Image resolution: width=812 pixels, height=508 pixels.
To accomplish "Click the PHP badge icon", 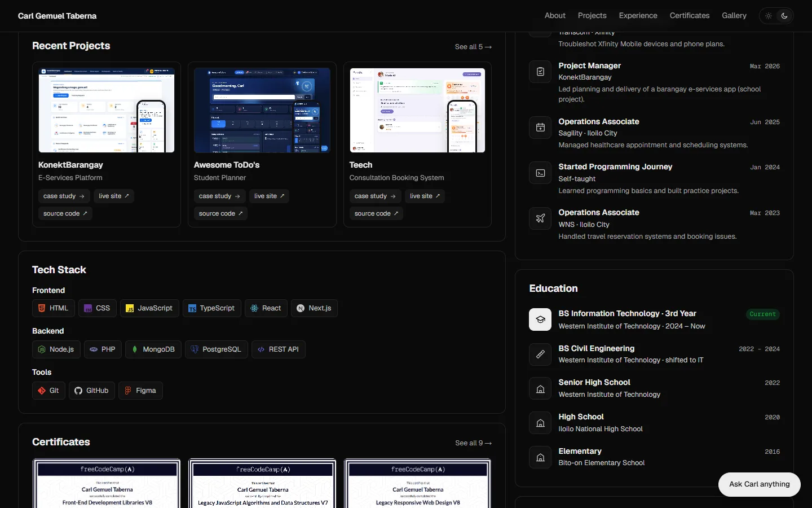I will [x=94, y=349].
